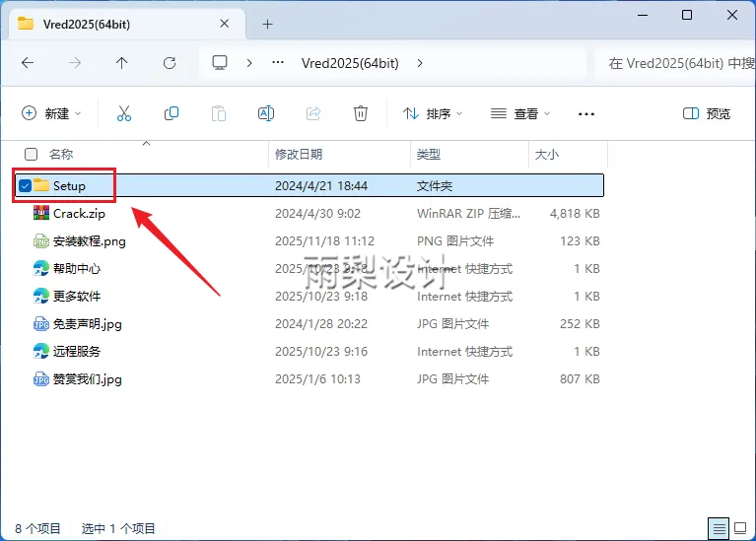756x541 pixels.
Task: Click the 远程服务 shortcut icon
Action: coord(41,351)
